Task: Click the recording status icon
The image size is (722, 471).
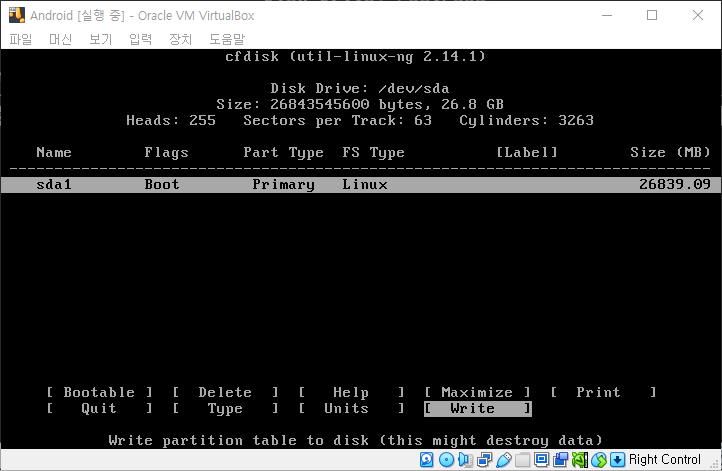Action: 560,459
